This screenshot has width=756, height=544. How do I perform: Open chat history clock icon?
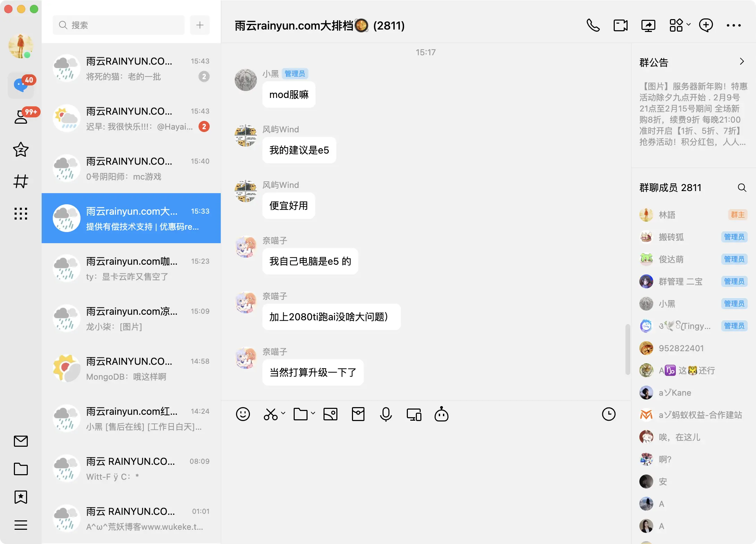(x=608, y=414)
